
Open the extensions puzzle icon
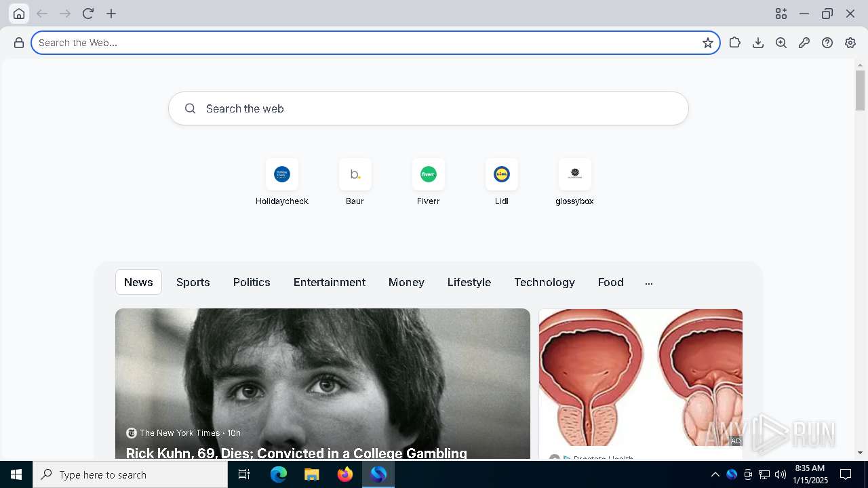point(735,43)
